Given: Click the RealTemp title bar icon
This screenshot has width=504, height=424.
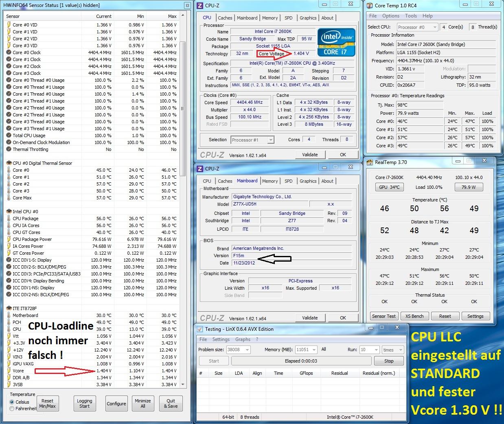Looking at the screenshot, I should click(370, 162).
